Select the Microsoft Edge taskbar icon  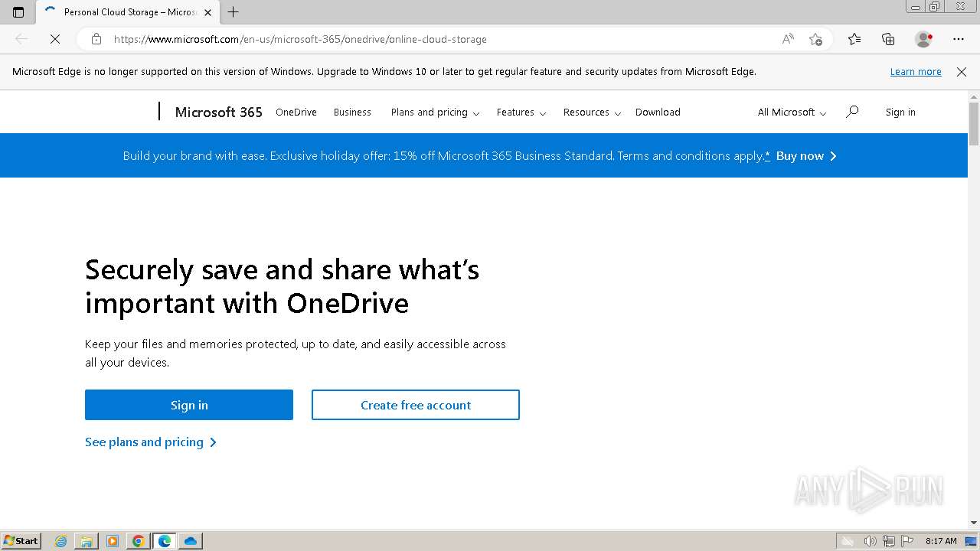pyautogui.click(x=165, y=541)
